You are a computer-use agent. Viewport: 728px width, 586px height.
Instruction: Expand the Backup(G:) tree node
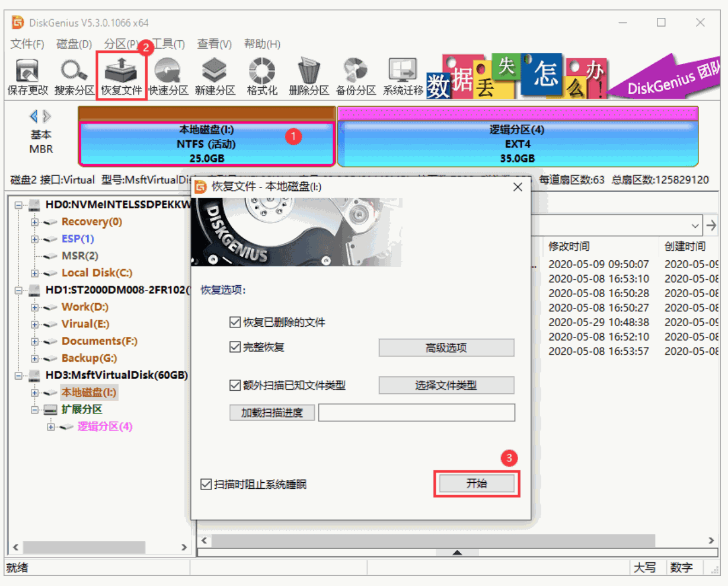35,358
